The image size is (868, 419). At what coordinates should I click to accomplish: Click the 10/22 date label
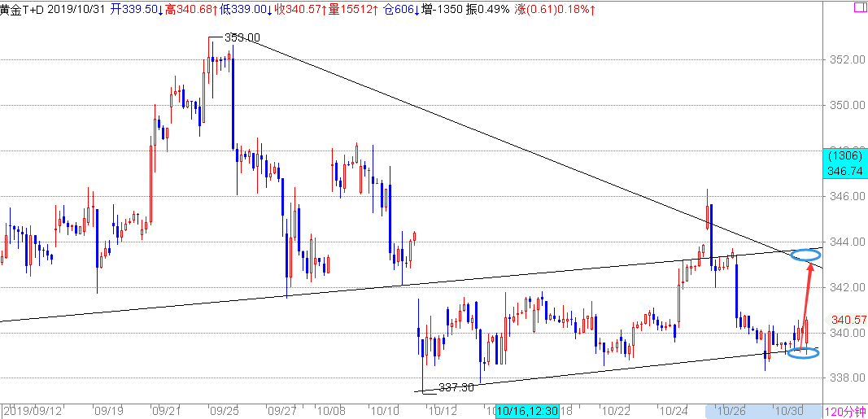pyautogui.click(x=616, y=411)
